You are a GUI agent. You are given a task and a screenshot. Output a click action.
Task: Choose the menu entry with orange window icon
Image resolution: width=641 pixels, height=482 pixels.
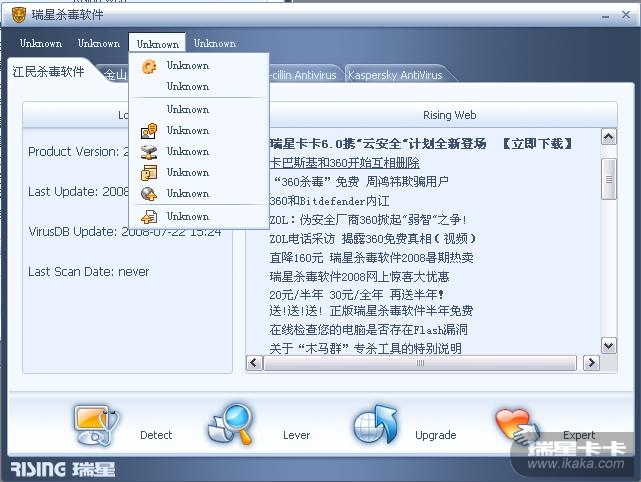pyautogui.click(x=199, y=173)
